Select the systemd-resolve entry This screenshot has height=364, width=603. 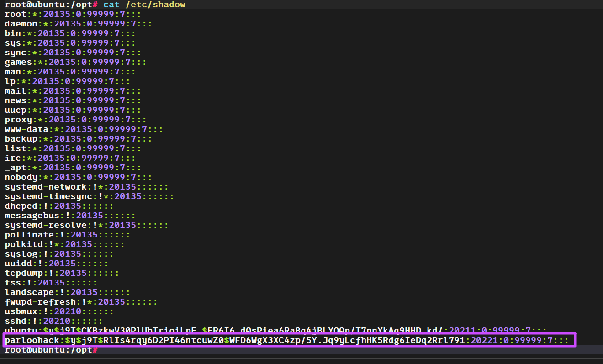coord(86,225)
